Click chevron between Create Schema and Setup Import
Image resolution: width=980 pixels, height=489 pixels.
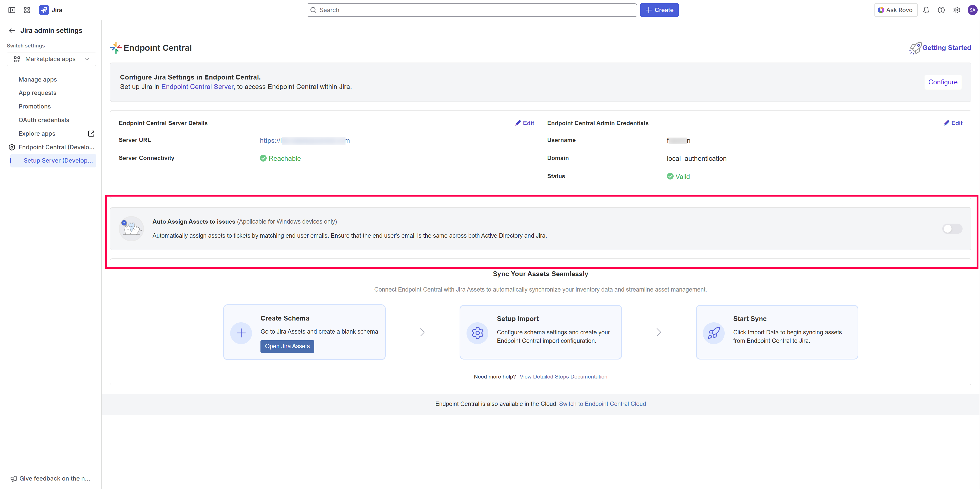pos(422,332)
